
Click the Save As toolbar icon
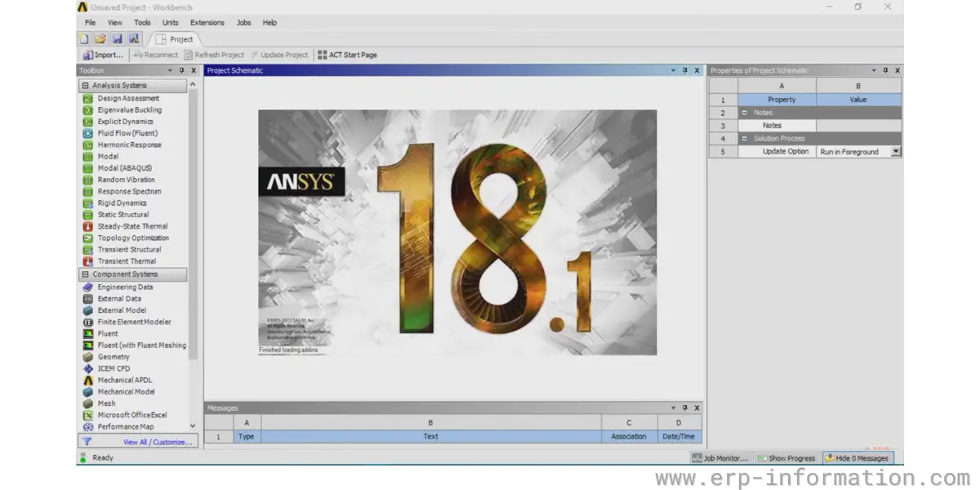coord(134,38)
